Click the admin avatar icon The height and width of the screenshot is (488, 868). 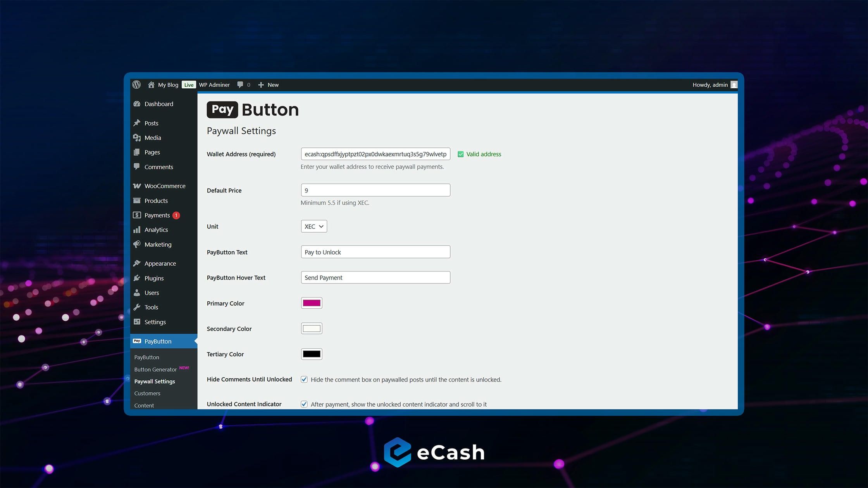point(734,84)
